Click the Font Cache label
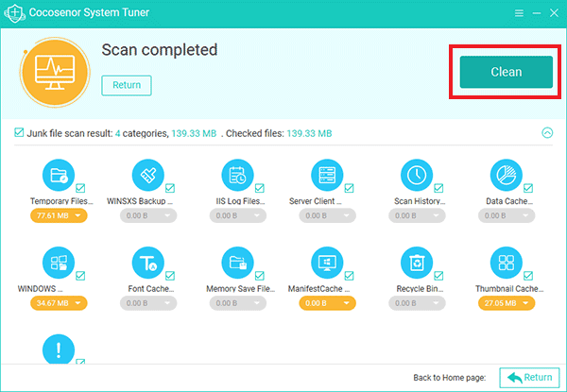Viewport: 567px width, 392px height. (151, 289)
